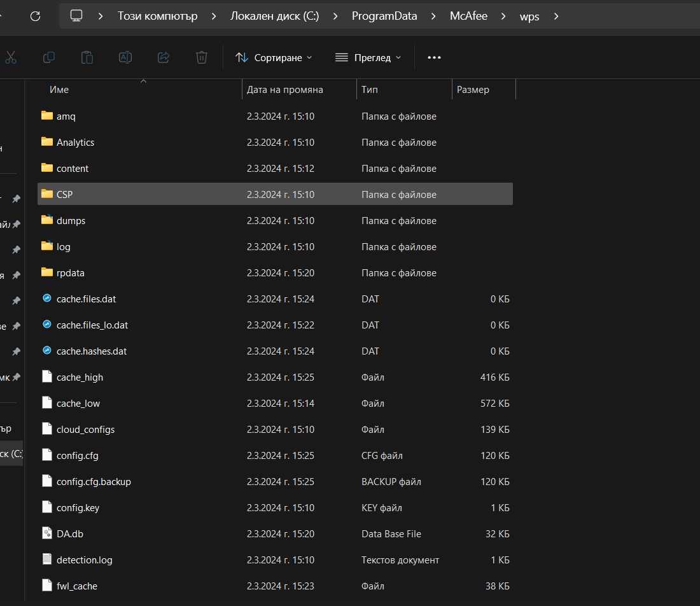Select the detection.log text document

(84, 560)
